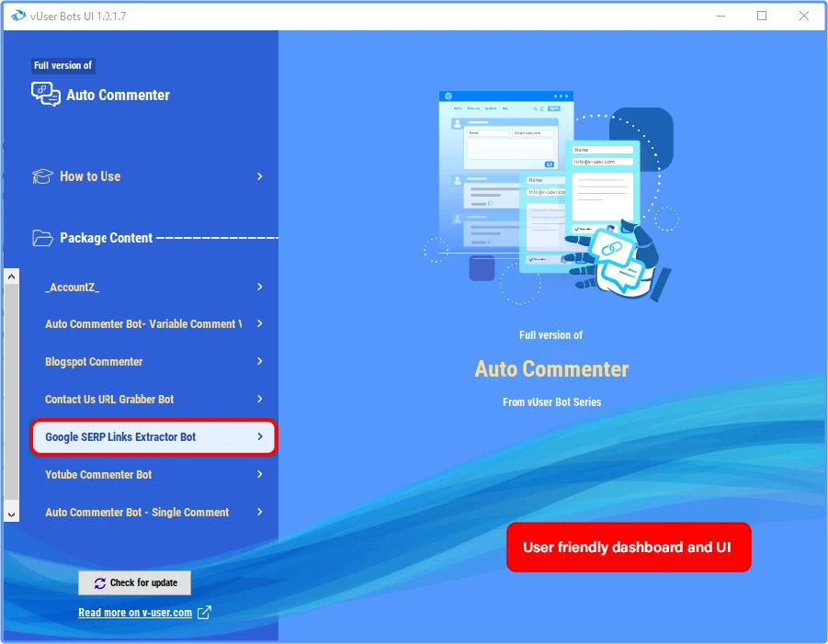Expand Blogspot Commenter chevron arrow
828x644 pixels.
click(260, 361)
